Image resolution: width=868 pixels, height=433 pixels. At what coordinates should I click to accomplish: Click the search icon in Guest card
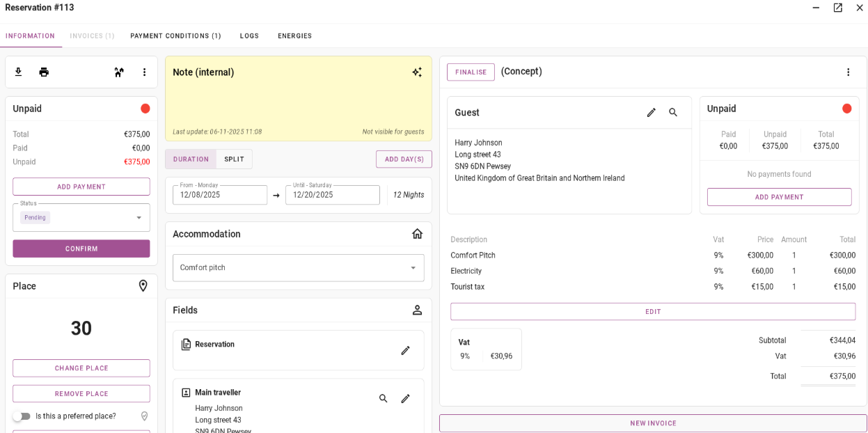673,113
